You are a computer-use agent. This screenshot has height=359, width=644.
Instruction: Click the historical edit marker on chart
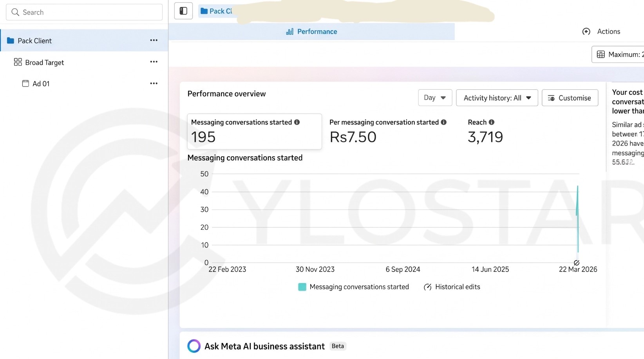point(577,263)
